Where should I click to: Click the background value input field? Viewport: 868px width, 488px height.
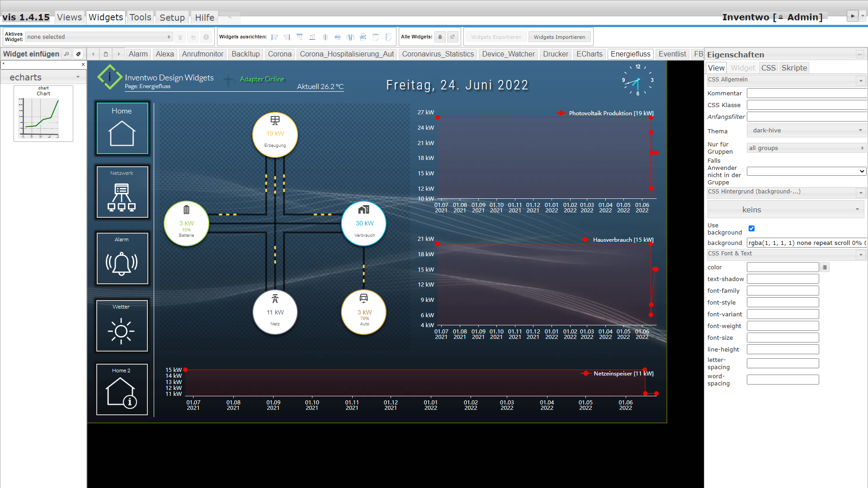point(807,243)
